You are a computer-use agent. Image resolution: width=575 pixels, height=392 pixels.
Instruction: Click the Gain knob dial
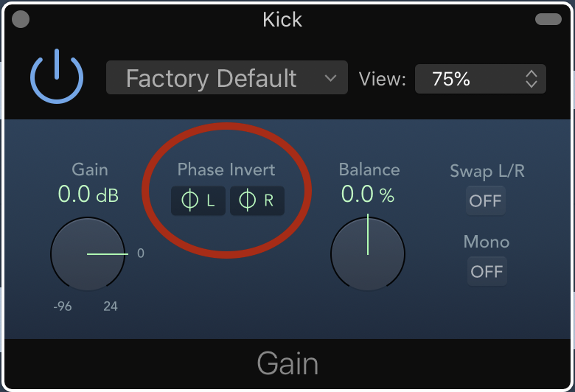tap(87, 254)
